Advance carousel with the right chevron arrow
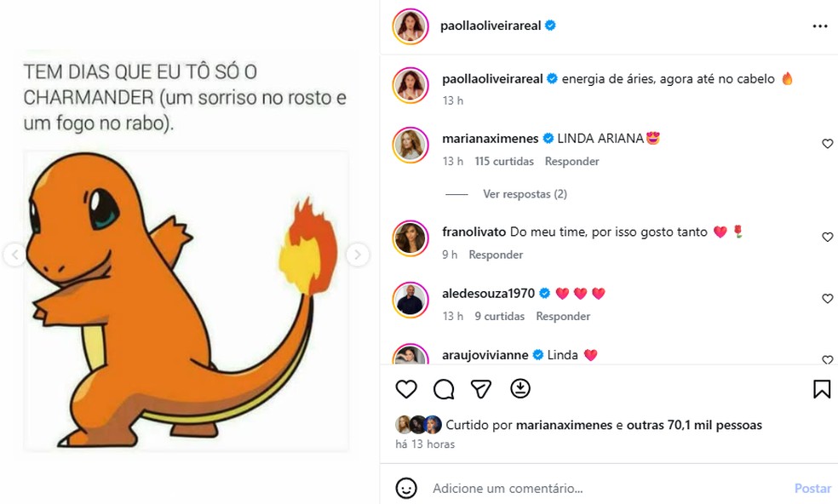This screenshot has height=504, width=838. pyautogui.click(x=359, y=253)
